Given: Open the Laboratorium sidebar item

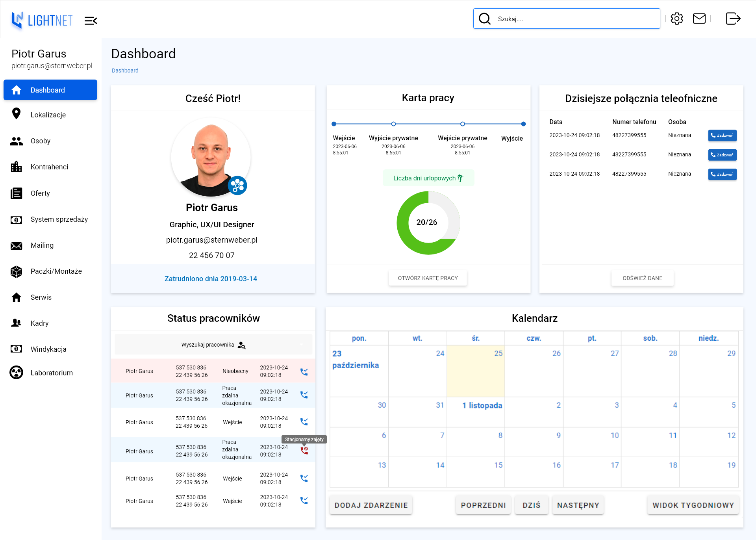Looking at the screenshot, I should tap(52, 373).
